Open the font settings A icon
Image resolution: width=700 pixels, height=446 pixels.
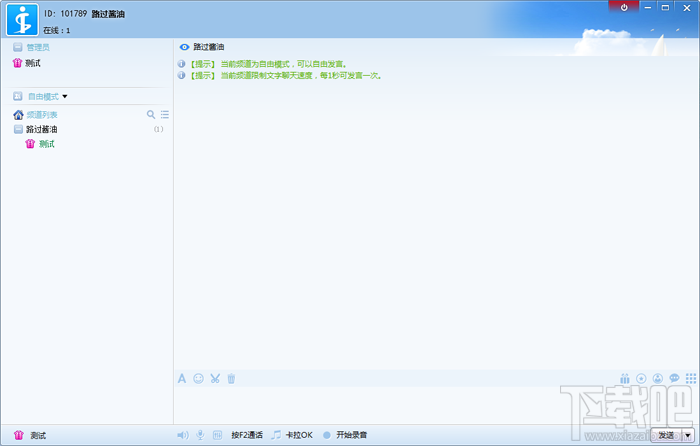click(182, 379)
